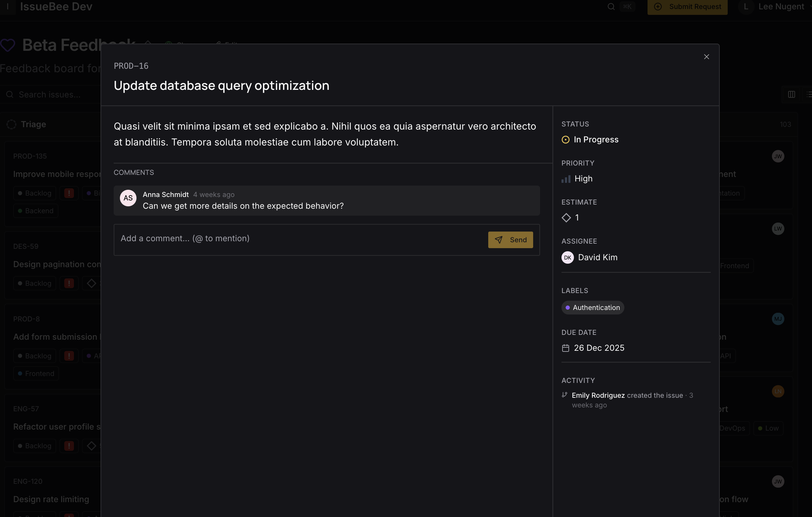Click the calendar icon next to the due date
This screenshot has height=517, width=812.
click(x=566, y=348)
